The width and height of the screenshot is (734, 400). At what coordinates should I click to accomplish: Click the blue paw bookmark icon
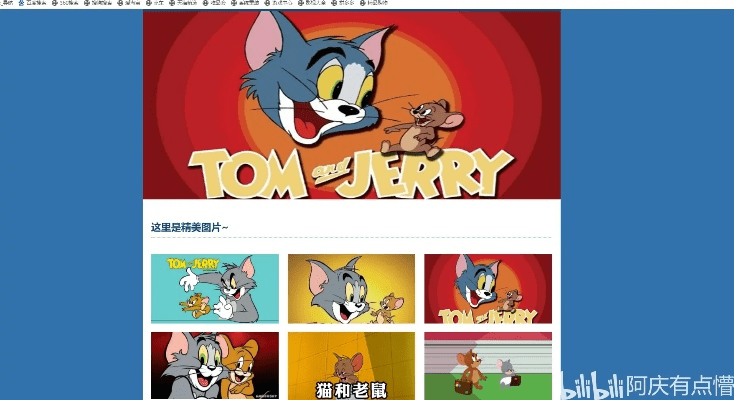pyautogui.click(x=22, y=4)
